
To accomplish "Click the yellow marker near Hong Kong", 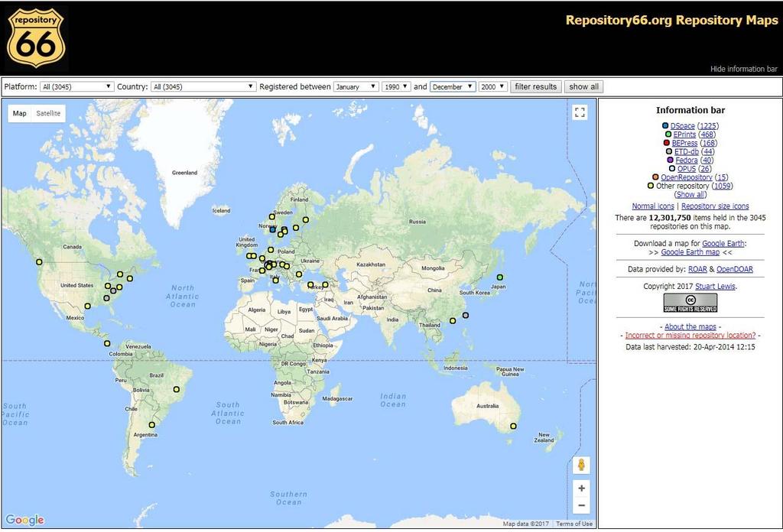I will pyautogui.click(x=453, y=321).
